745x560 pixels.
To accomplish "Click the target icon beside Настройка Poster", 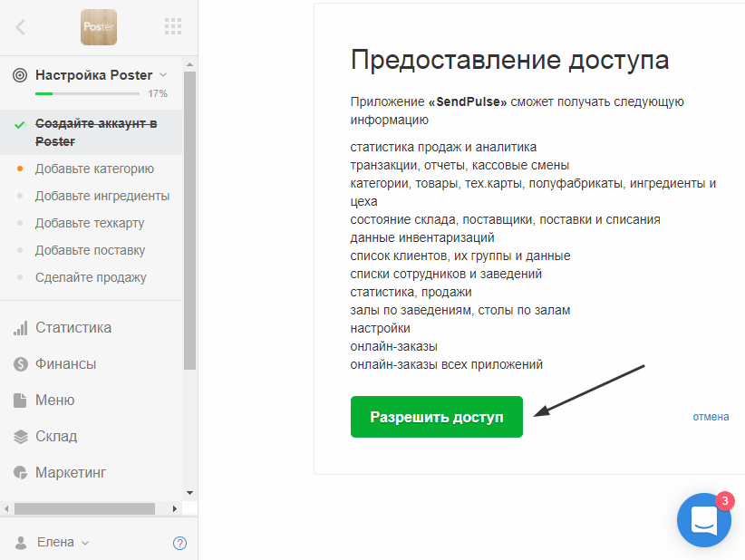I will click(20, 75).
